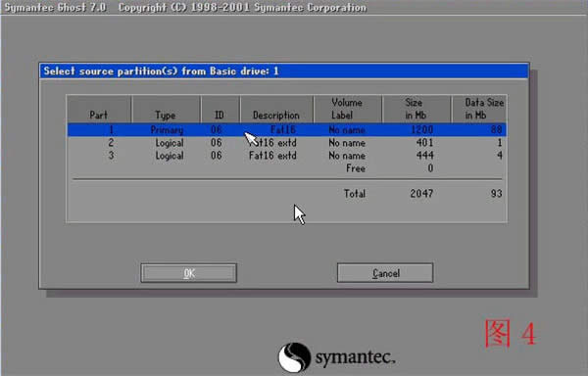Click the blue dialog title bar
Image resolution: width=588 pixels, height=376 pixels.
click(x=284, y=71)
